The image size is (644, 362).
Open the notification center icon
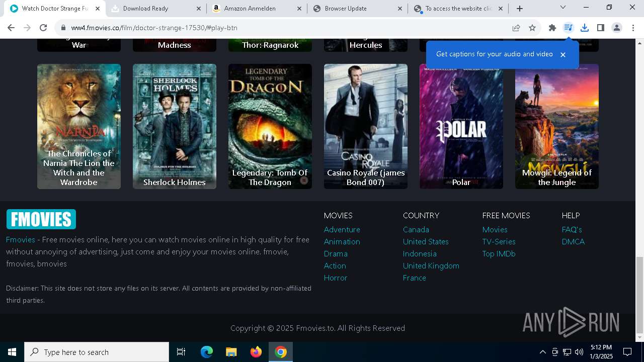[627, 352]
